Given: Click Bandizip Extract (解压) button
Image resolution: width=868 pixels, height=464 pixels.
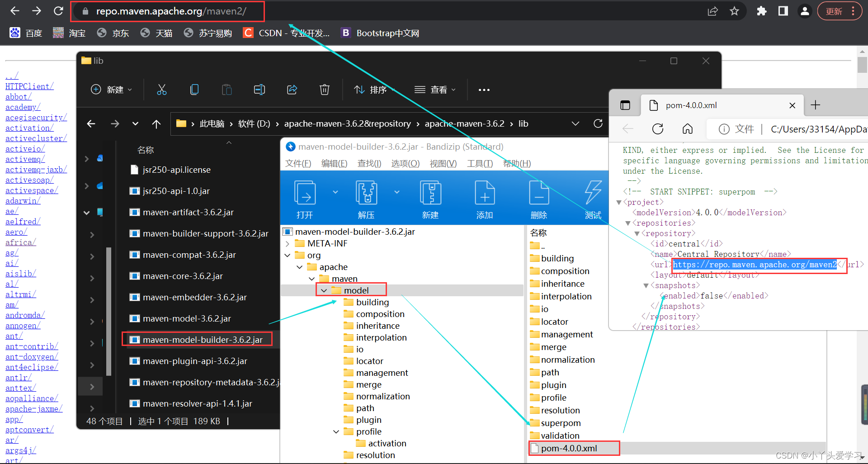Looking at the screenshot, I should coord(366,199).
